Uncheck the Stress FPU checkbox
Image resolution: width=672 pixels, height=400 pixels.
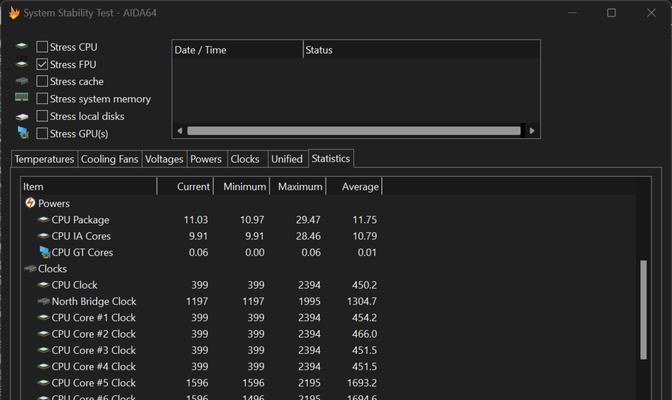pyautogui.click(x=42, y=64)
